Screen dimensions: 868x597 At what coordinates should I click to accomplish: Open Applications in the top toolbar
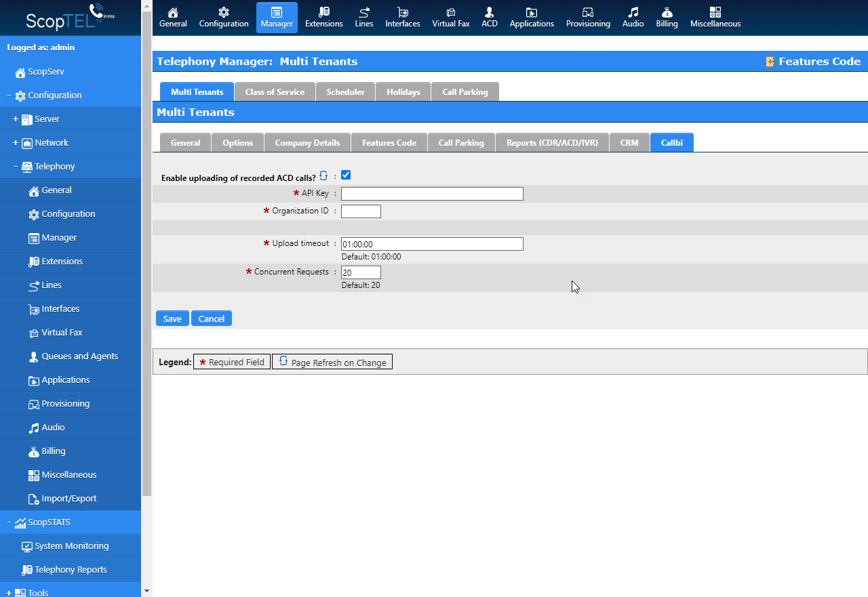(532, 18)
